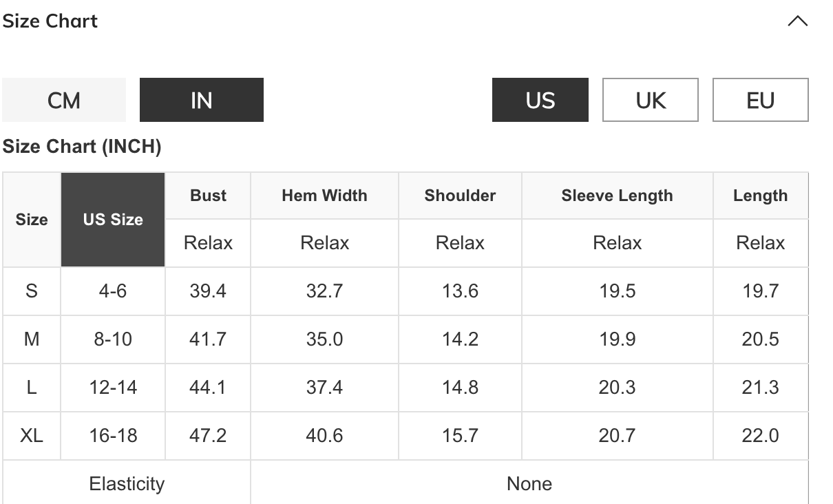The height and width of the screenshot is (504, 833).
Task: Click the Size Chart (INCH) heading
Action: tap(82, 147)
